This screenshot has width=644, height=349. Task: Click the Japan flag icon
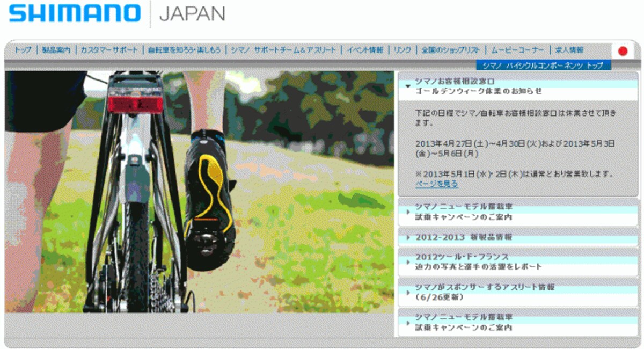pos(623,51)
